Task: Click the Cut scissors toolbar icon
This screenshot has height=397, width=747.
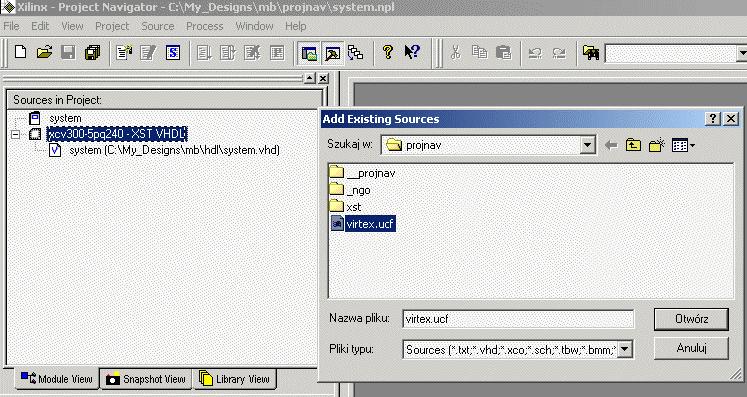Action: [456, 51]
